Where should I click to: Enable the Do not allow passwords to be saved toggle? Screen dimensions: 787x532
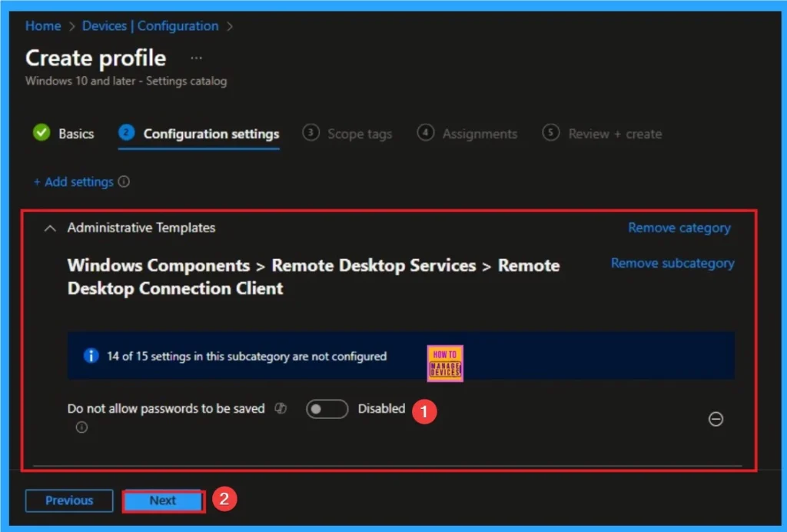point(327,408)
